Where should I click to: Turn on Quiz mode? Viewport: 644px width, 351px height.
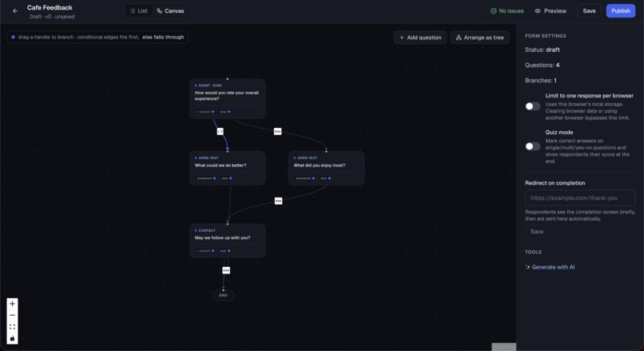pyautogui.click(x=533, y=146)
